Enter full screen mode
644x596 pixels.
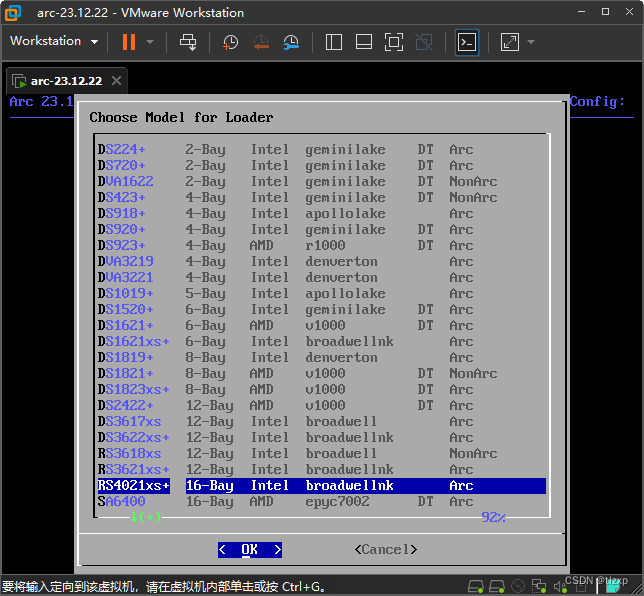click(393, 42)
